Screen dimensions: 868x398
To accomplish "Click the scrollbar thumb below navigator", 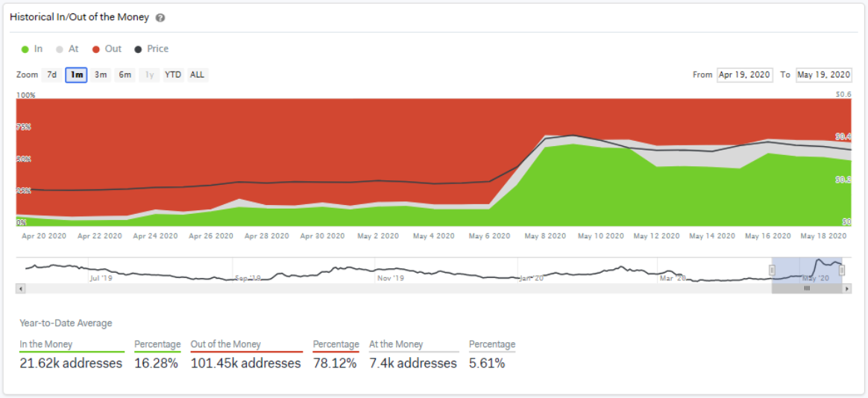I will coord(806,288).
